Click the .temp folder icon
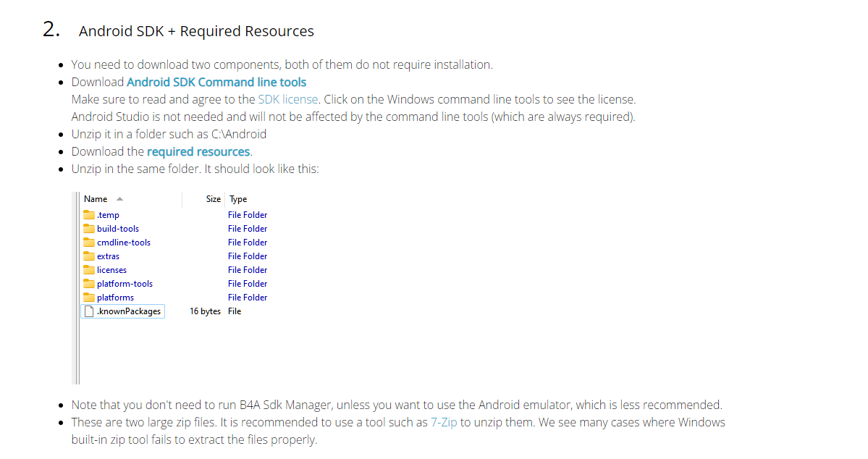This screenshot has height=459, width=868. [89, 215]
